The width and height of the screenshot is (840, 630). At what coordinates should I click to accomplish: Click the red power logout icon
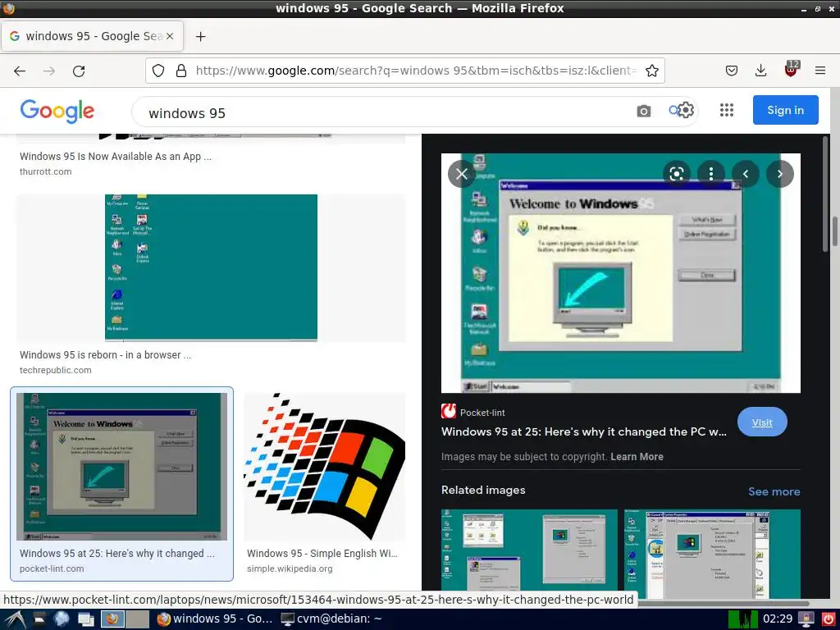(x=829, y=619)
